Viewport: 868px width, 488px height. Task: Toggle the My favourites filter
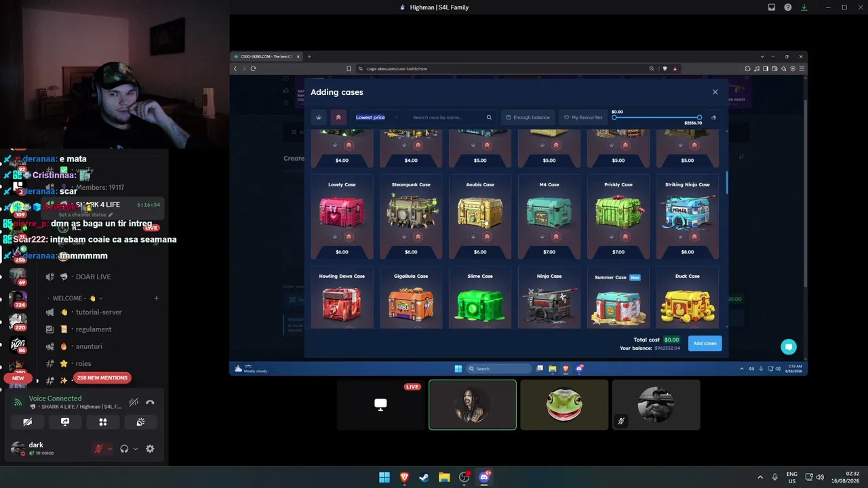pyautogui.click(x=583, y=117)
